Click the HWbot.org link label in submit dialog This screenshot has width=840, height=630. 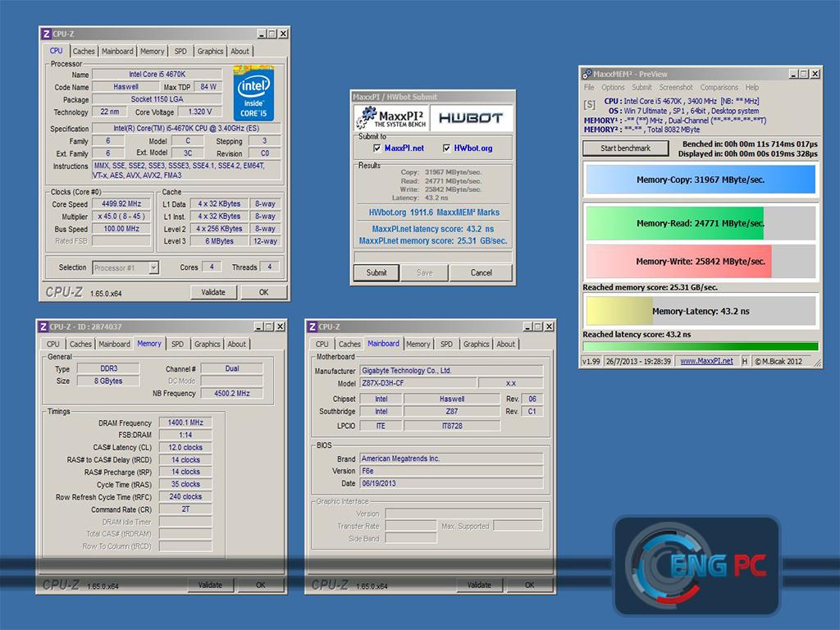[x=473, y=148]
